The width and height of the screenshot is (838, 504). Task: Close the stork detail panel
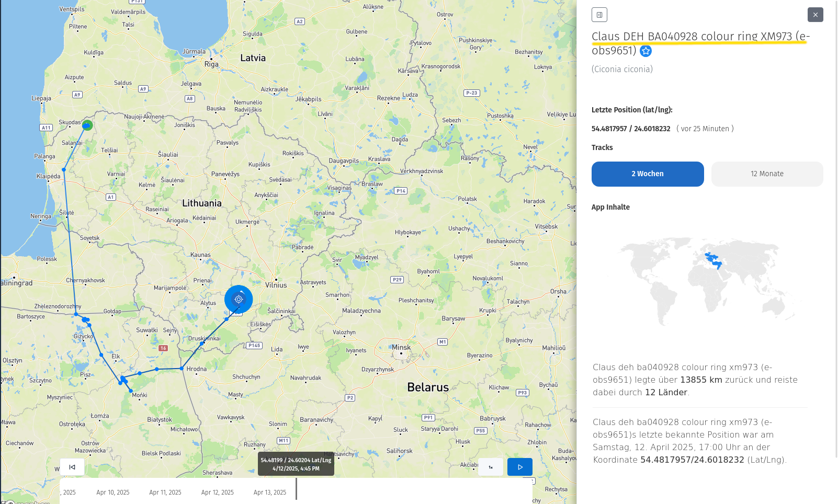815,15
